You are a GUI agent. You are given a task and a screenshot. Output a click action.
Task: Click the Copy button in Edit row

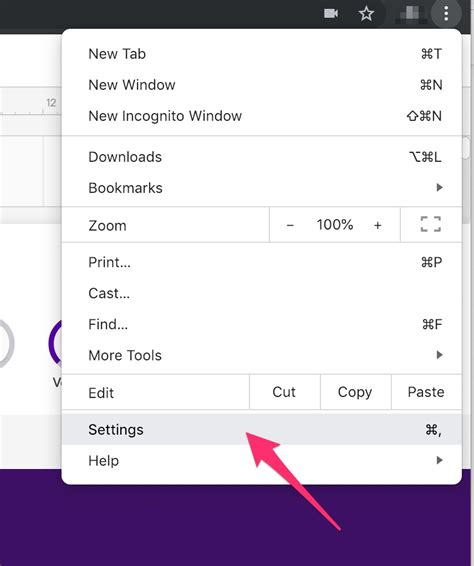tap(355, 392)
